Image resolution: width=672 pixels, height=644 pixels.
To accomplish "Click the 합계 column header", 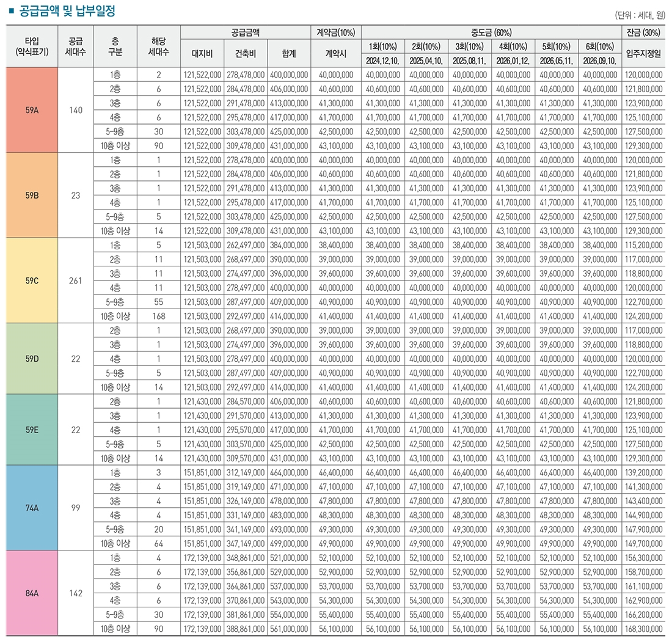I will click(x=289, y=54).
